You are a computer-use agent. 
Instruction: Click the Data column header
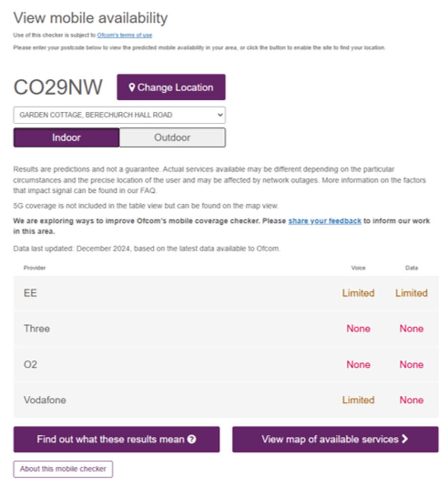411,268
